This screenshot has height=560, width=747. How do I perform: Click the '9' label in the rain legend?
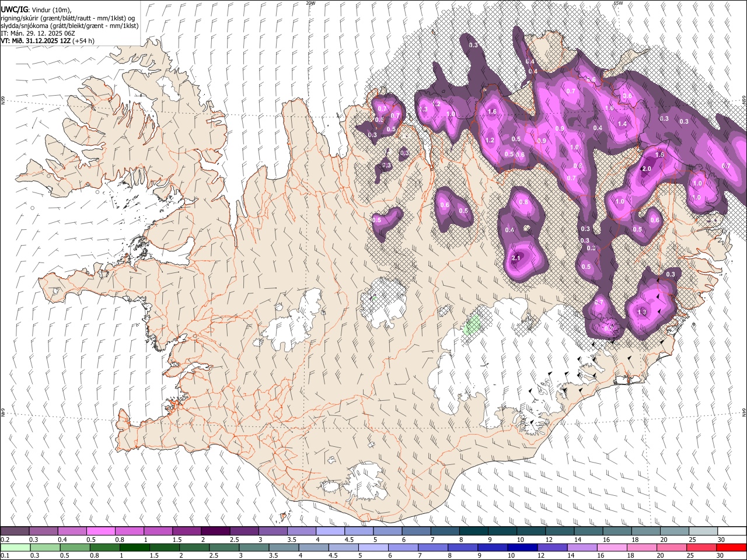[x=481, y=555]
